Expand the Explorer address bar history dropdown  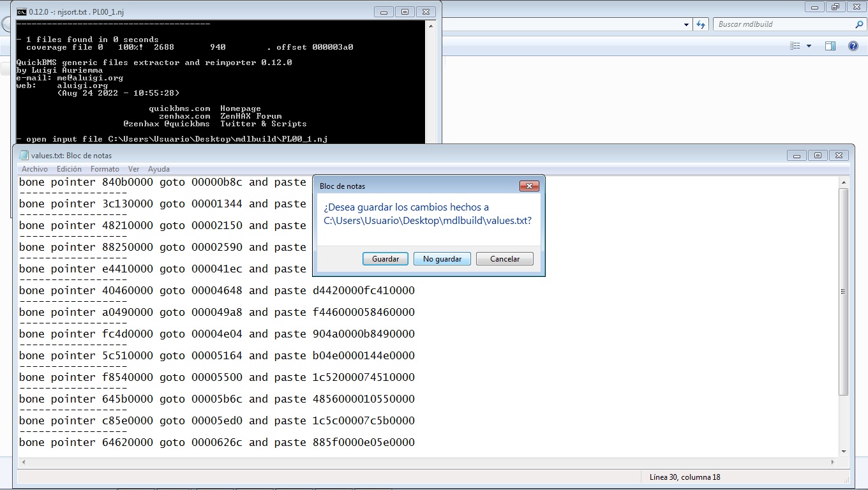point(686,25)
